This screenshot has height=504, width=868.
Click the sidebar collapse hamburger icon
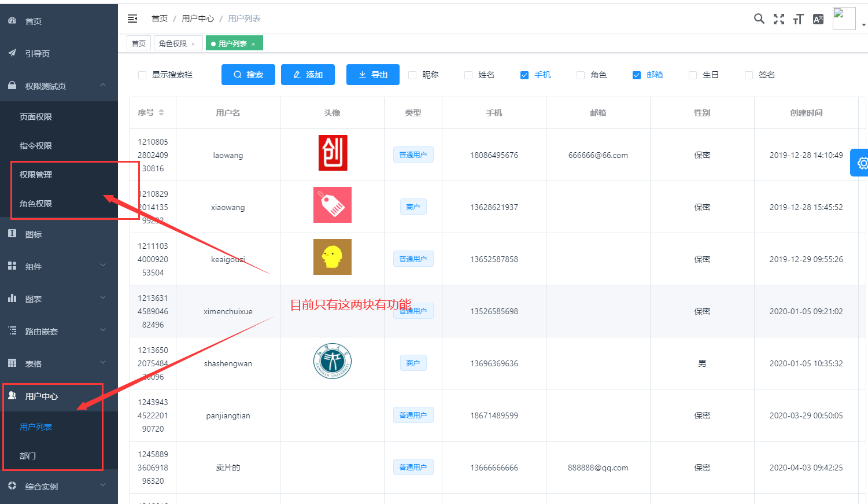[x=132, y=19]
